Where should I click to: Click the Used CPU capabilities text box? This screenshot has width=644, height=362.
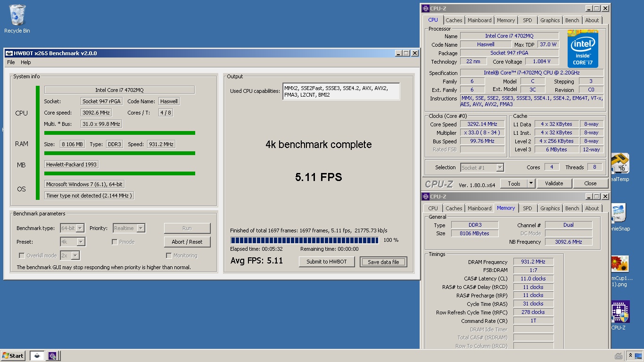[341, 91]
